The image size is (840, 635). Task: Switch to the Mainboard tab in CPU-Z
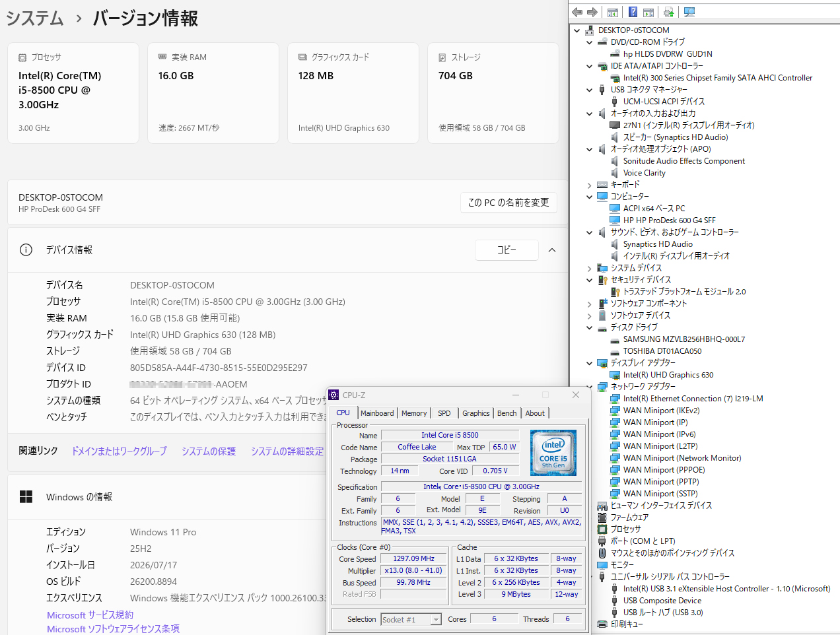[x=377, y=413]
